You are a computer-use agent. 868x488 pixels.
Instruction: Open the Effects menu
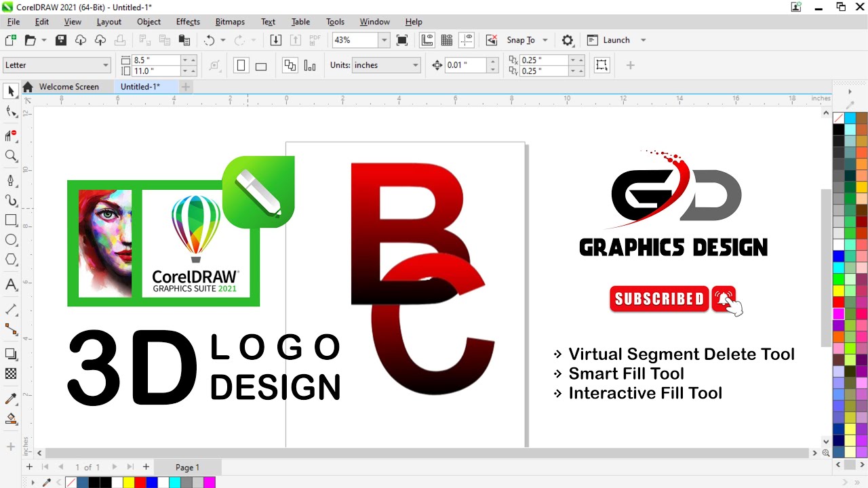[x=188, y=22]
